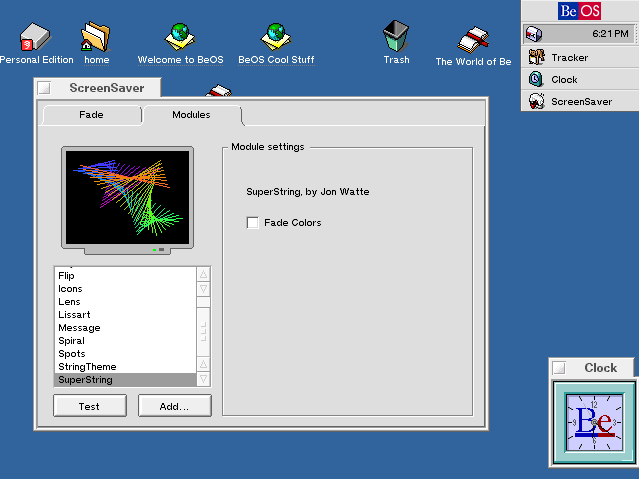Click the mailbox icon in Deskbar tray
This screenshot has height=480, width=640.
pyautogui.click(x=533, y=34)
